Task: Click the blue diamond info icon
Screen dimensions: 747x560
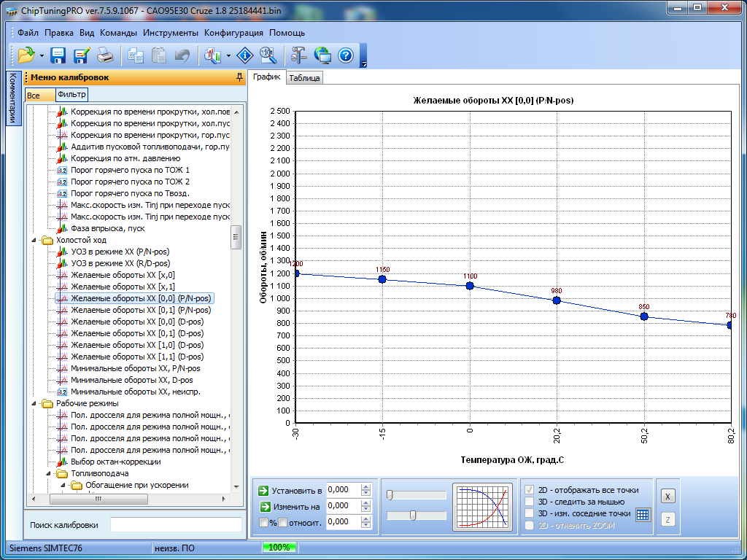Action: (x=244, y=55)
